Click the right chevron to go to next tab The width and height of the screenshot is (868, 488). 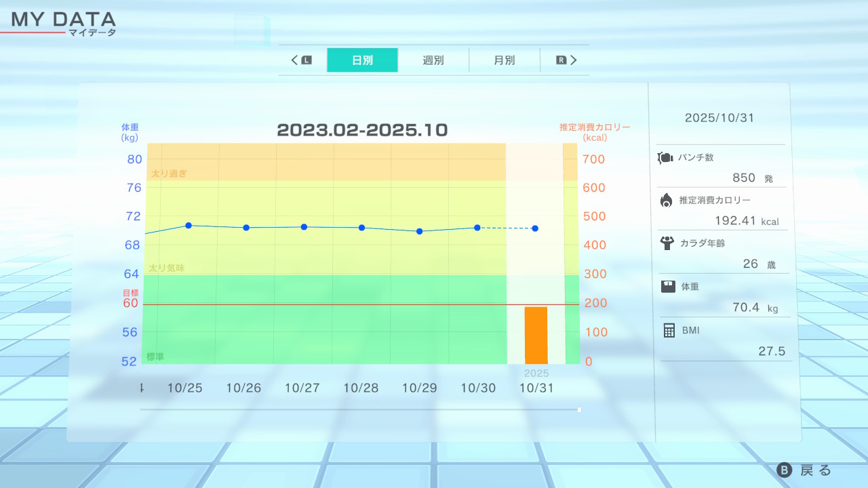(574, 60)
